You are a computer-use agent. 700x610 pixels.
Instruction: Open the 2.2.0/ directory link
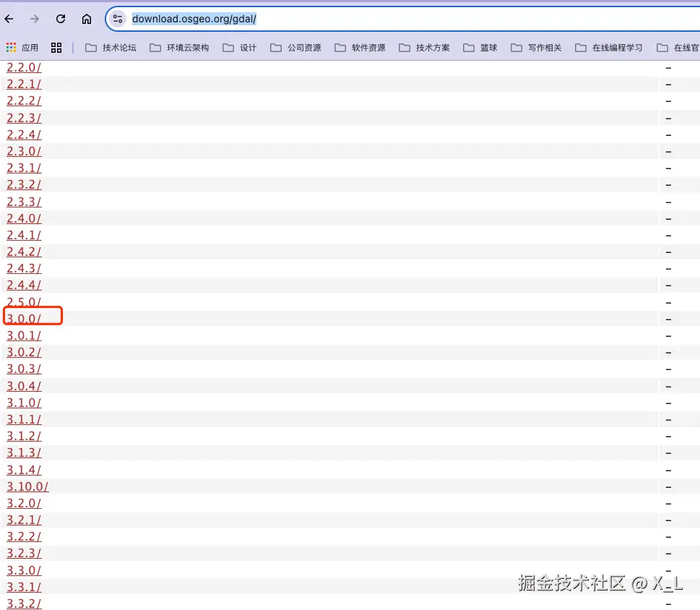pos(24,67)
